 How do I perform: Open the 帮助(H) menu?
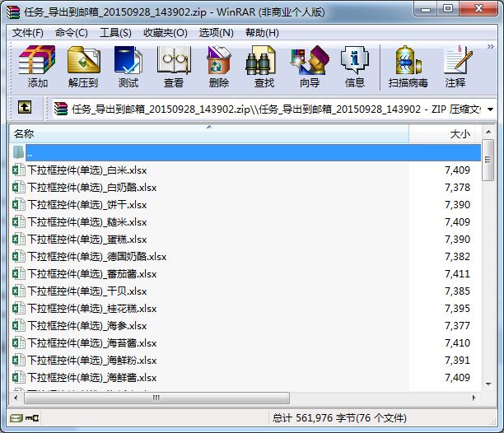click(262, 33)
